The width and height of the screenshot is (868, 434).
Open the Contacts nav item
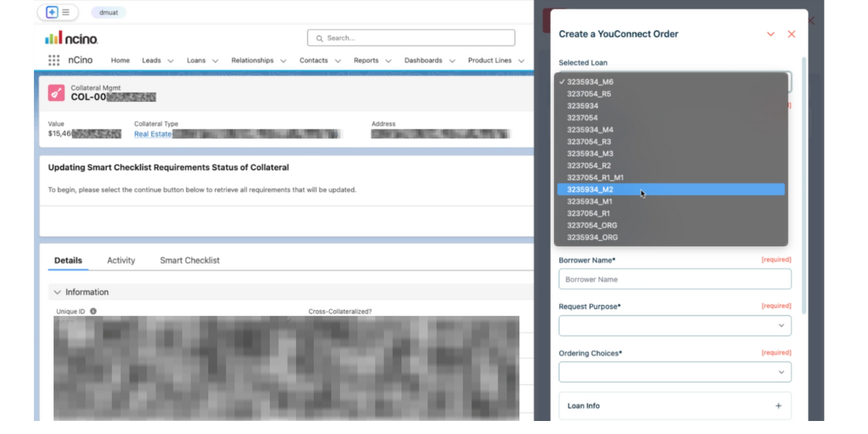click(x=314, y=61)
